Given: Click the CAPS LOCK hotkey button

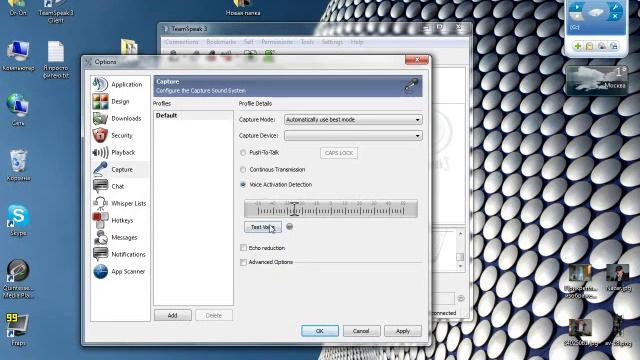Looking at the screenshot, I should 339,153.
